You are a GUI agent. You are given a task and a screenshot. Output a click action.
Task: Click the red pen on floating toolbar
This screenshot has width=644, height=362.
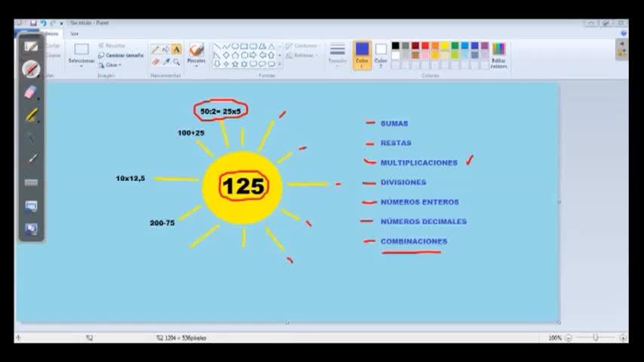31,69
